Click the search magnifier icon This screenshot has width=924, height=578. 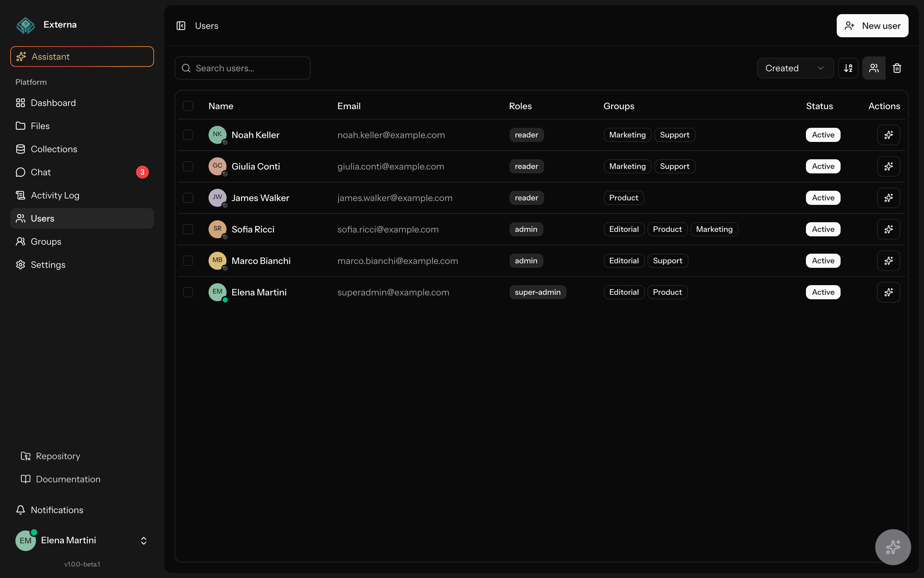click(x=186, y=68)
